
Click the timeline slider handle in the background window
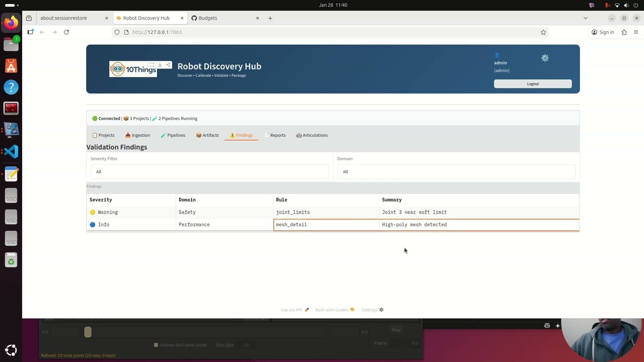(x=88, y=332)
